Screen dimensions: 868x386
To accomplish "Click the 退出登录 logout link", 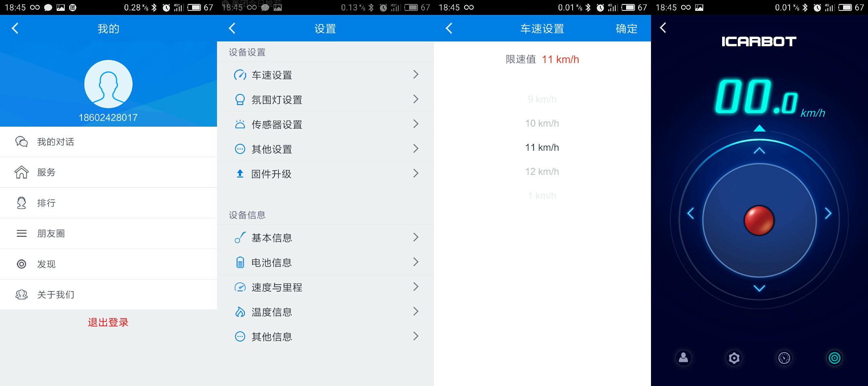I will [x=108, y=322].
